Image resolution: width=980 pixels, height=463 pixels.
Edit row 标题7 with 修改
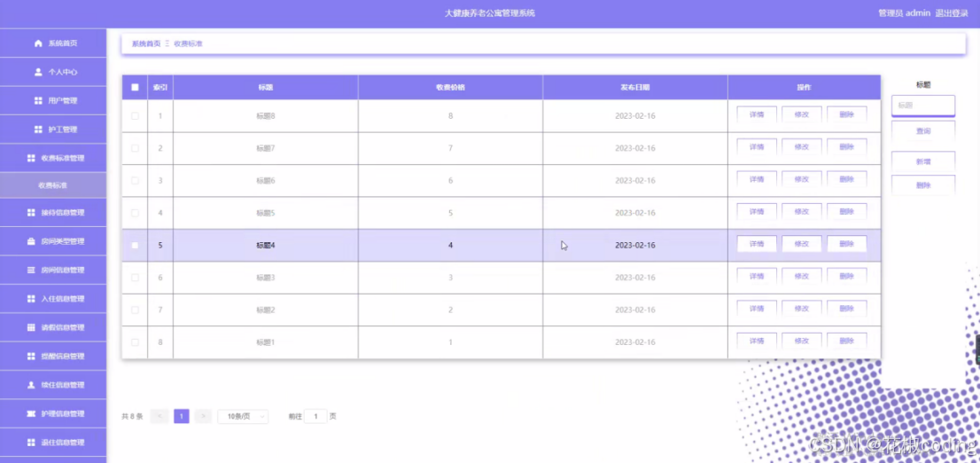pos(802,147)
